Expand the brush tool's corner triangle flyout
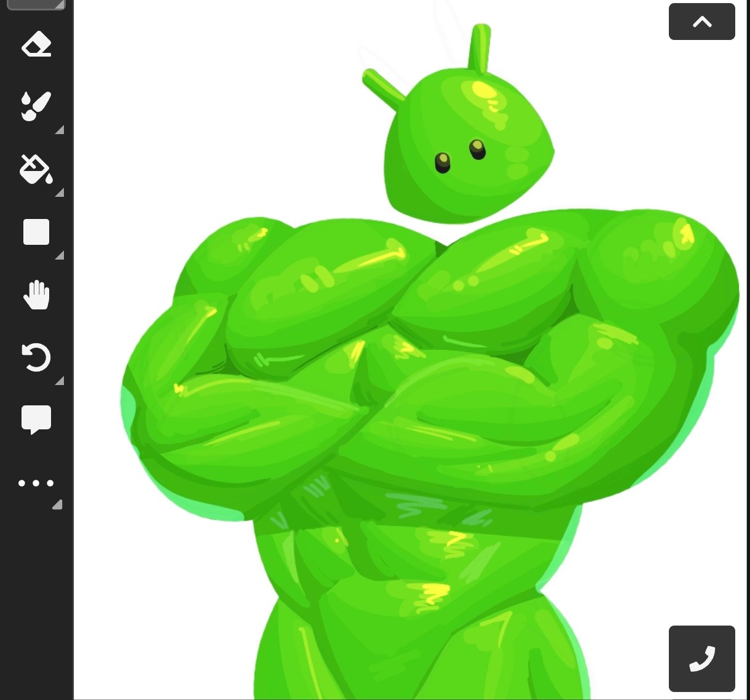750x700 pixels. pos(60,130)
